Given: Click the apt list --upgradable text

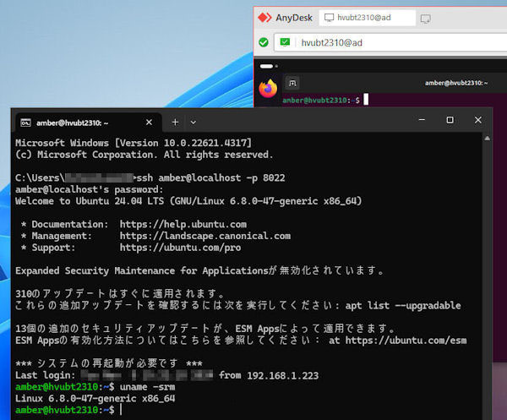Looking at the screenshot, I should pos(403,305).
